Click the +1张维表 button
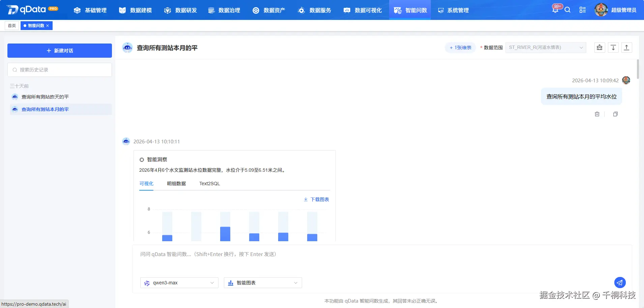This screenshot has height=308, width=644. pos(460,48)
